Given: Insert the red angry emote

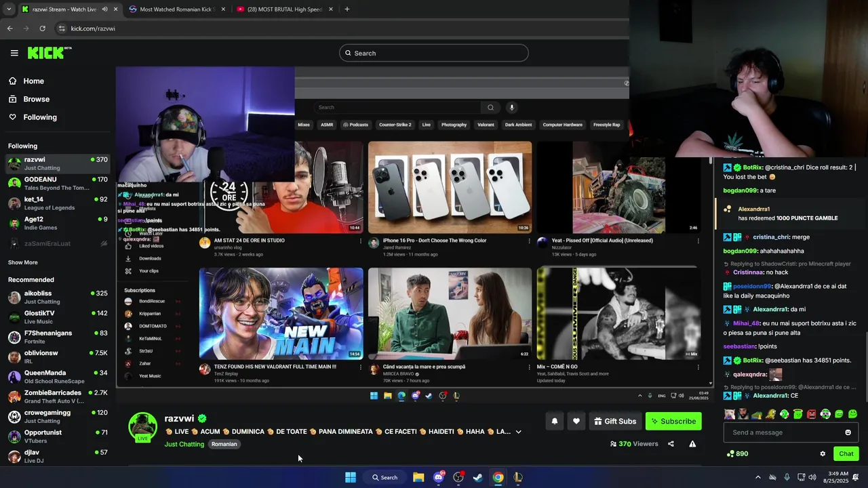Looking at the screenshot, I should (x=812, y=414).
